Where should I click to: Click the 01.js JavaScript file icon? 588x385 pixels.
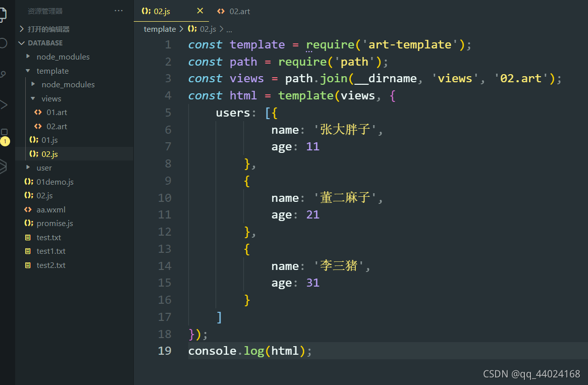click(x=34, y=140)
